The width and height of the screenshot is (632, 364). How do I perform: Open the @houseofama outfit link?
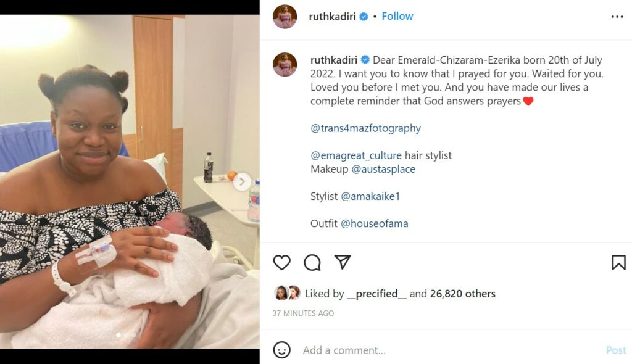[x=375, y=223]
